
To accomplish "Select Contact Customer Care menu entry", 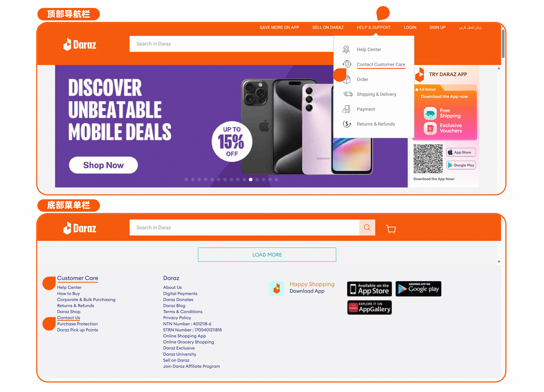I will click(381, 64).
